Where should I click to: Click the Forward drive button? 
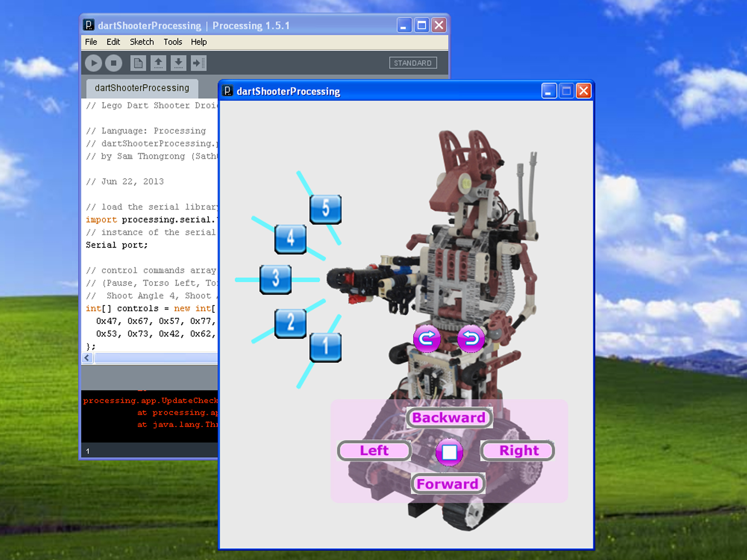(x=448, y=484)
